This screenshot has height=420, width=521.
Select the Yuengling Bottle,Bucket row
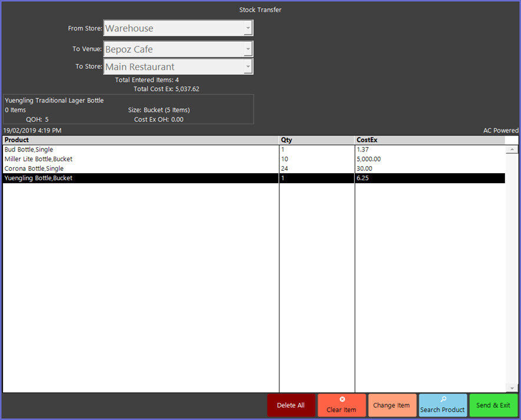[x=254, y=178]
